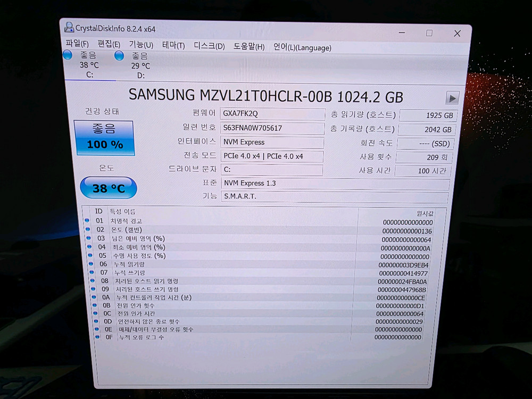This screenshot has height=399, width=532.
Task: Click the blue status dot beside 치명적 경고
Action: coord(87,220)
